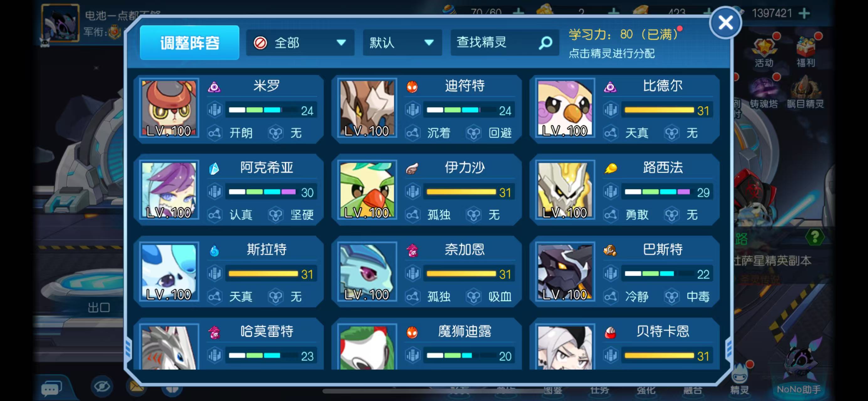Expand the 默认 sort dropdown
Image resolution: width=868 pixels, height=401 pixels.
pyautogui.click(x=402, y=43)
